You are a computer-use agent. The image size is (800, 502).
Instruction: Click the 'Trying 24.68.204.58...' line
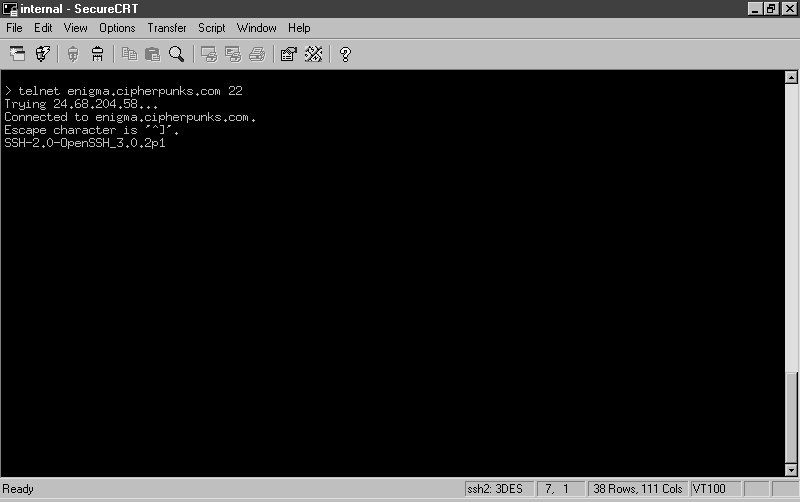point(81,104)
